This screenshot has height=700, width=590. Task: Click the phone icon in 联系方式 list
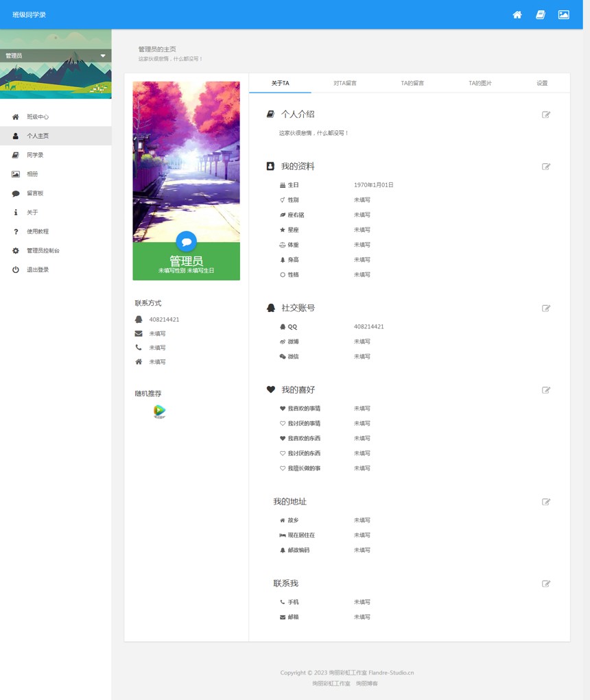(139, 348)
